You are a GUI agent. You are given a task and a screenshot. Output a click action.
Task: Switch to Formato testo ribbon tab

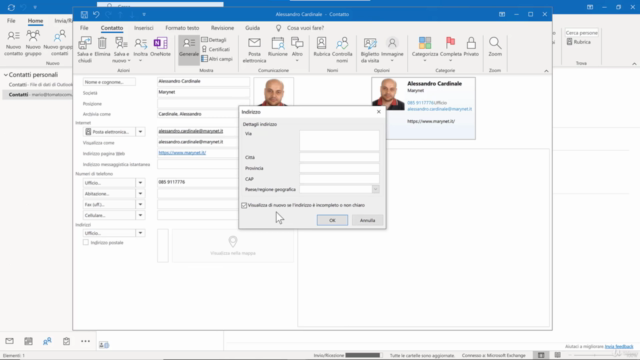coord(182,28)
